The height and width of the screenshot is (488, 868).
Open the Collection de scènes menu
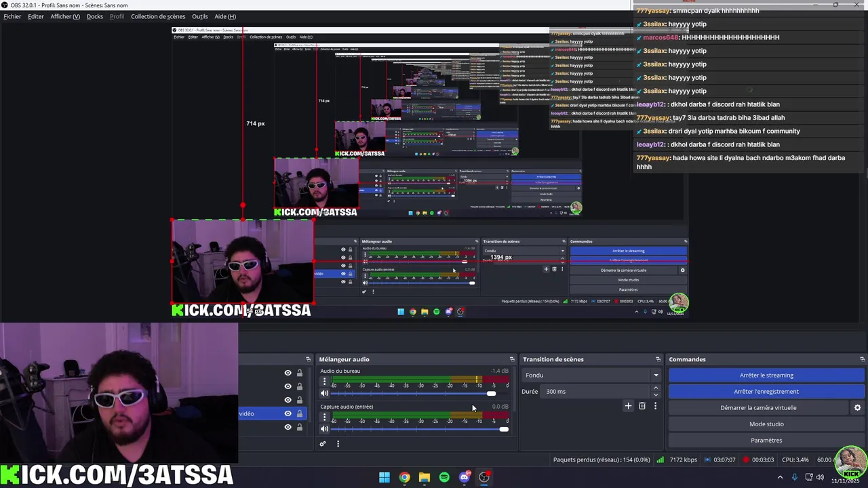[x=158, y=16]
